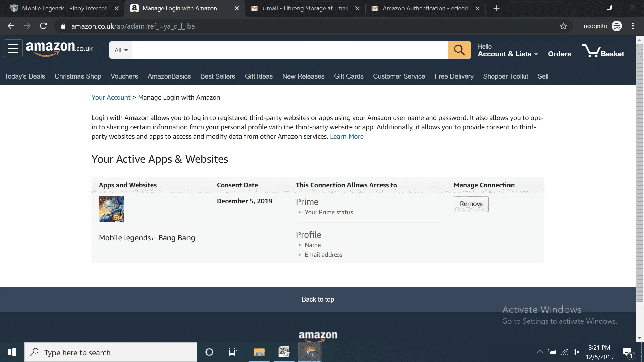
Task: Open a new browser tab
Action: click(x=496, y=8)
